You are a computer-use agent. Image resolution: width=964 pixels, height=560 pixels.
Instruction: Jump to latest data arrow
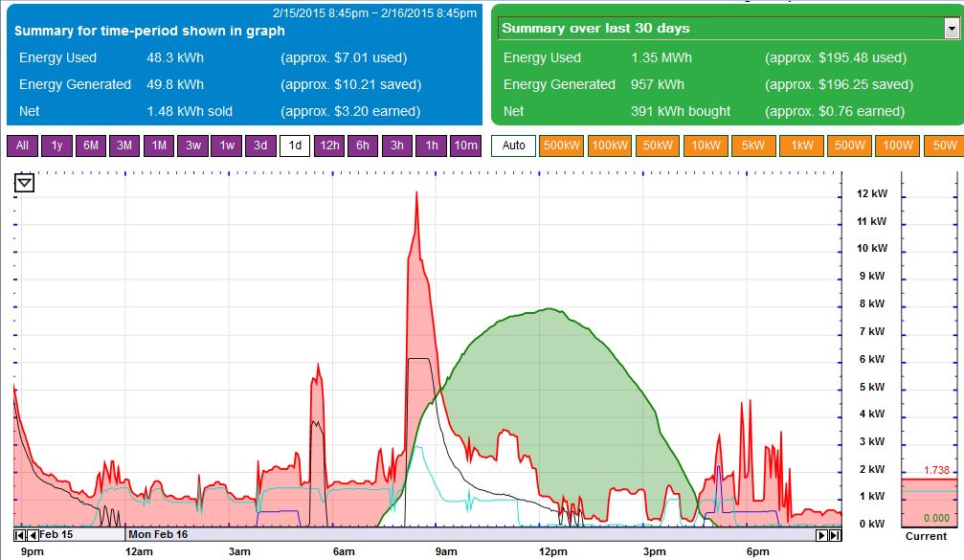pos(835,535)
